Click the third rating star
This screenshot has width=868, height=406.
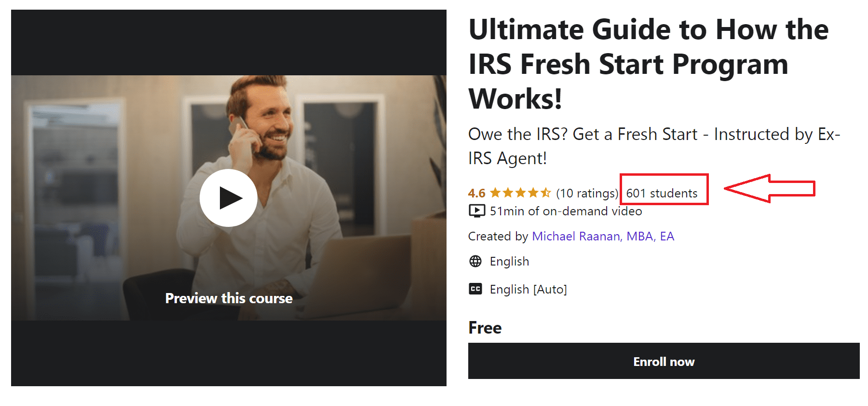pos(520,193)
